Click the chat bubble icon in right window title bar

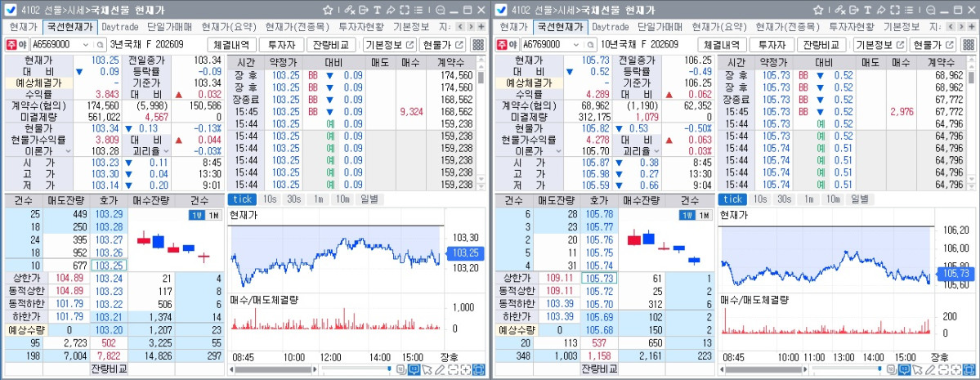pyautogui.click(x=931, y=10)
